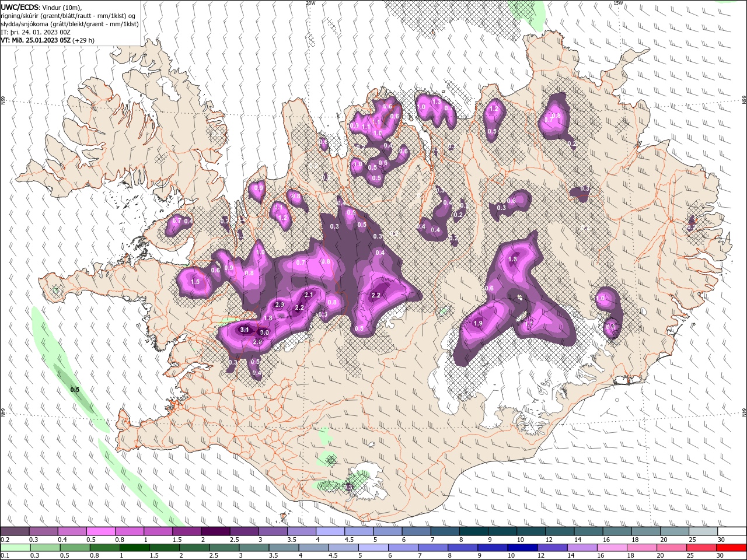
Task: Click the UWC/ECDS title text
Action: [20, 6]
